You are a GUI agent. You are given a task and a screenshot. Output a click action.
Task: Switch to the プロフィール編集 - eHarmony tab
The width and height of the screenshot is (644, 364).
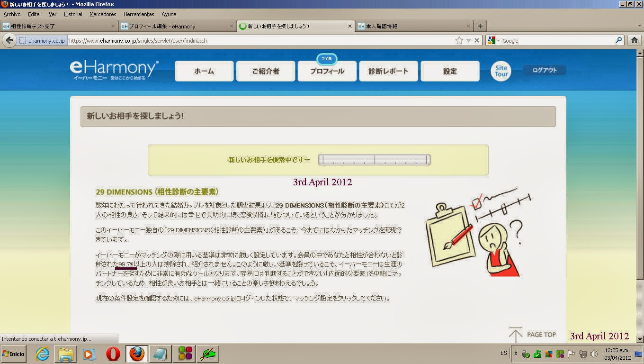[x=178, y=26]
